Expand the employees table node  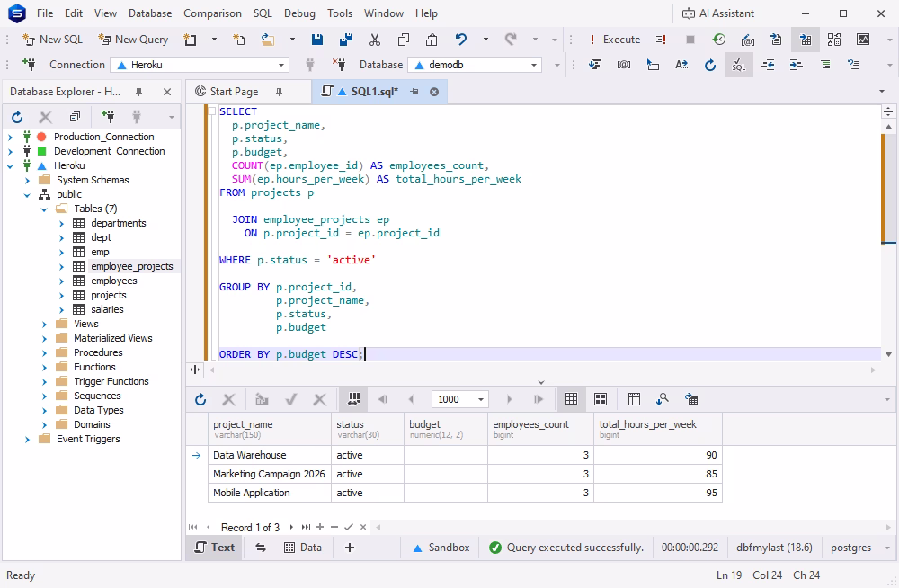click(61, 281)
